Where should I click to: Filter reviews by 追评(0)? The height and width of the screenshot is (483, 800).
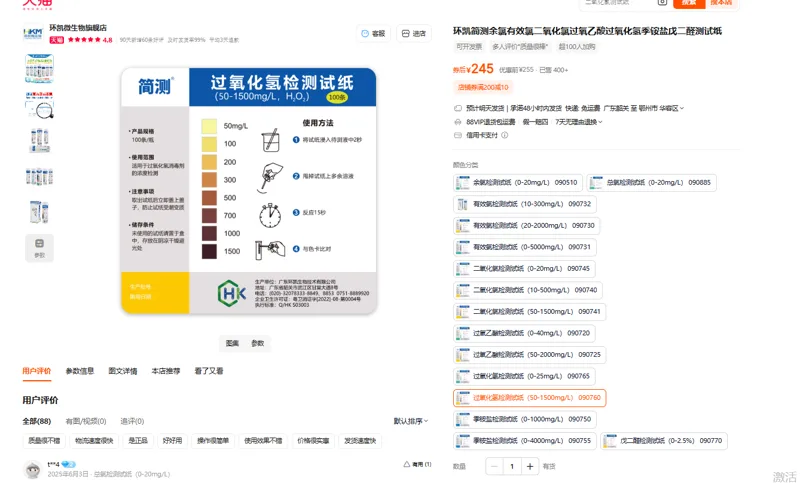click(132, 421)
